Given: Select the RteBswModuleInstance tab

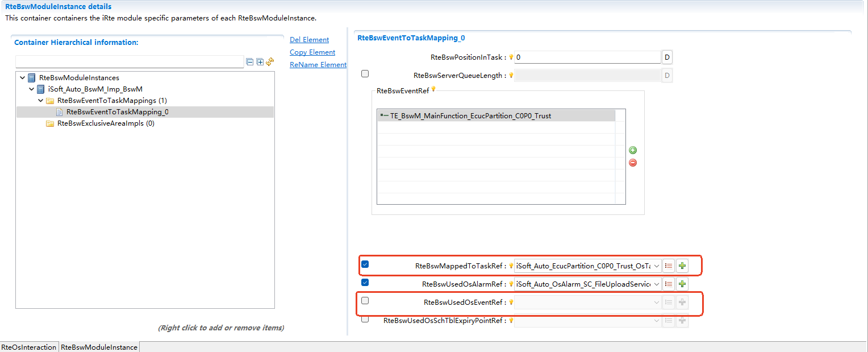Looking at the screenshot, I should coord(99,347).
